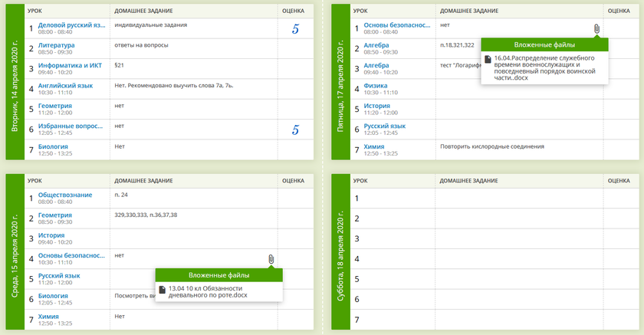This screenshot has width=644, height=335.
Task: Open Wednesday's История lesson
Action: pos(51,235)
